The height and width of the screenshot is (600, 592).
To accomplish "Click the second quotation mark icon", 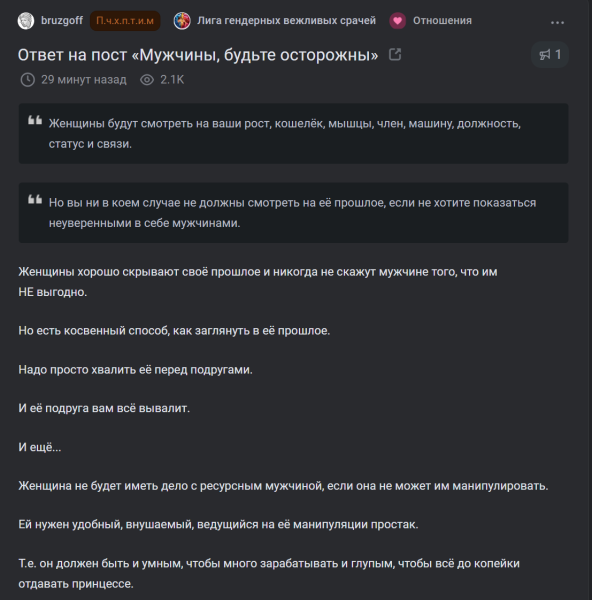I will pyautogui.click(x=35, y=199).
